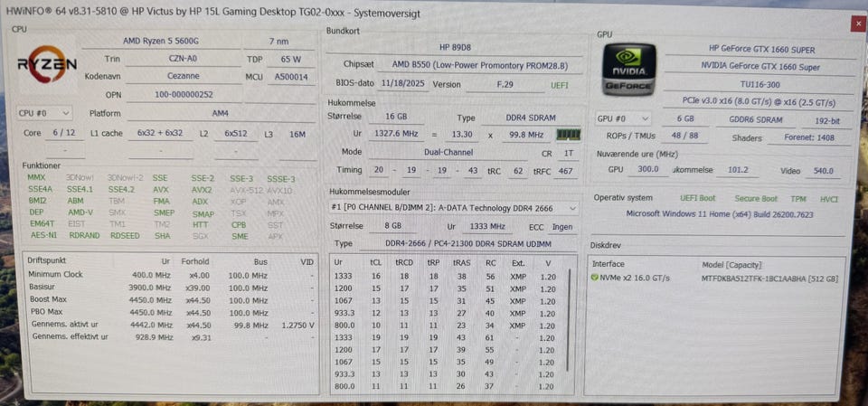
Task: Click the PCIe v3.0 x16 link field
Action: tap(759, 102)
